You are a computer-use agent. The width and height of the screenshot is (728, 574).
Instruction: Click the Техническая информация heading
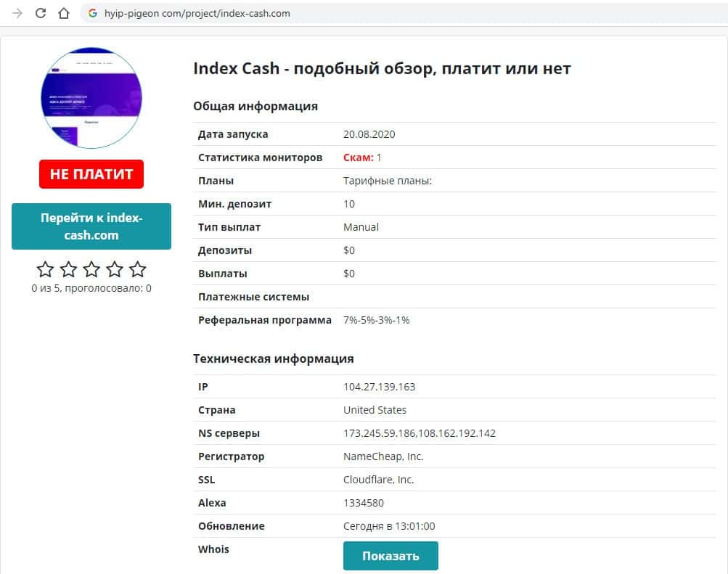click(274, 358)
